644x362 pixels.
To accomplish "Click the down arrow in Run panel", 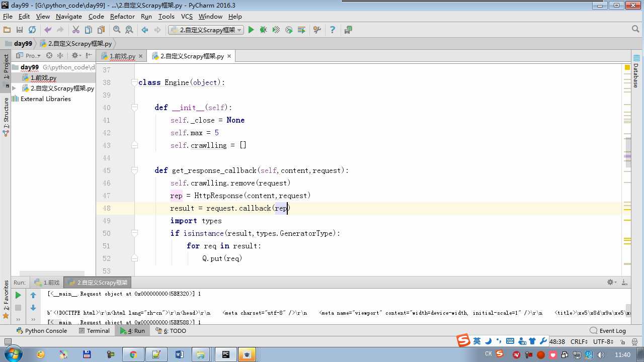I will 33,308.
